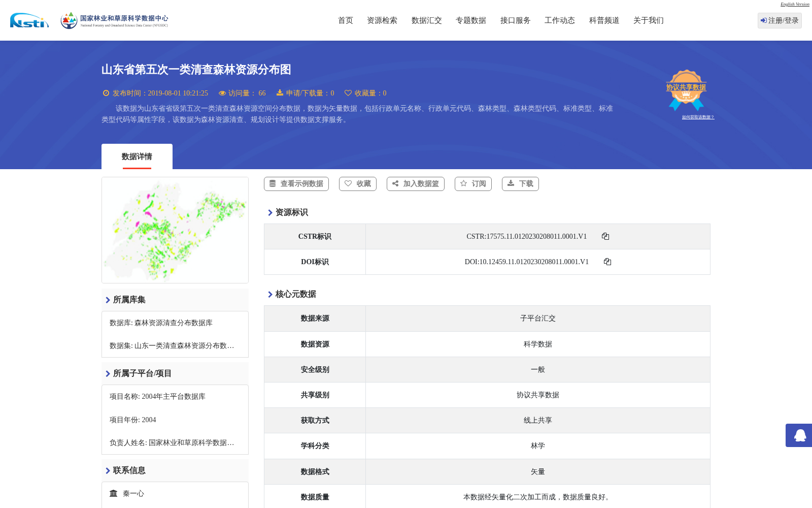Click the 线上共享 cell
The width and height of the screenshot is (812, 508).
pyautogui.click(x=538, y=420)
